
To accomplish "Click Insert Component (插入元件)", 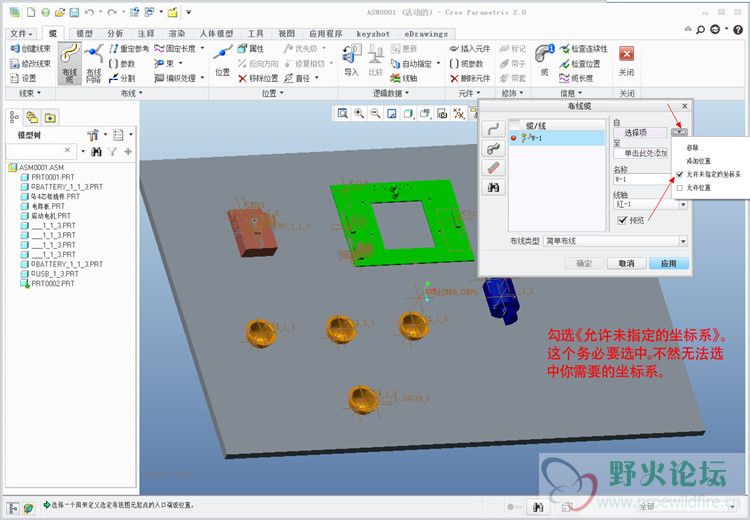I will pyautogui.click(x=470, y=48).
